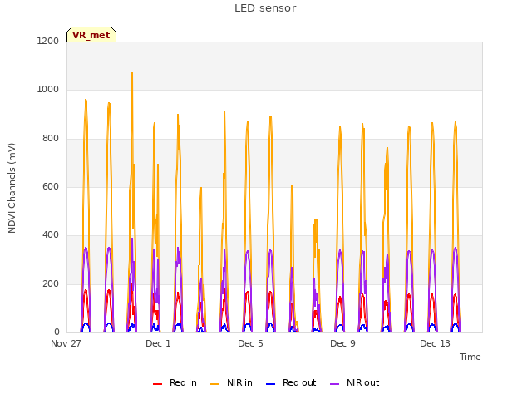Click the Dec 5 axis tick label
Screen dimensions: 532x399
pos(250,343)
